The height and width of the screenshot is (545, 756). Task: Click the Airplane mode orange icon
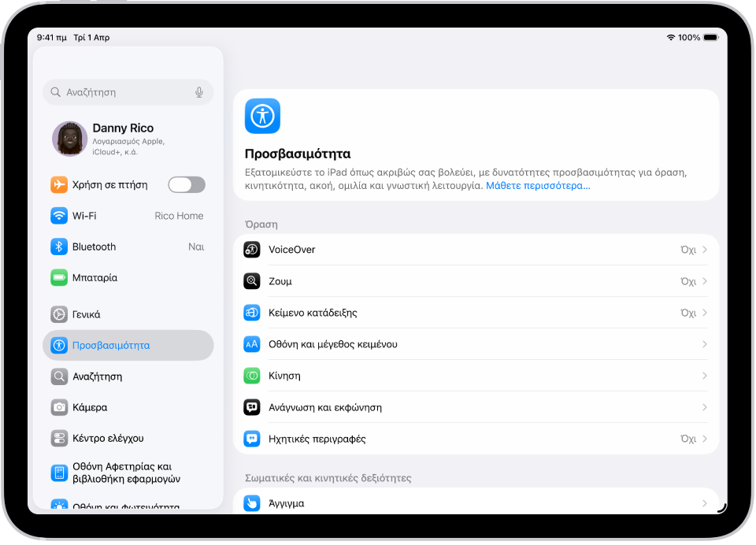[x=59, y=185]
